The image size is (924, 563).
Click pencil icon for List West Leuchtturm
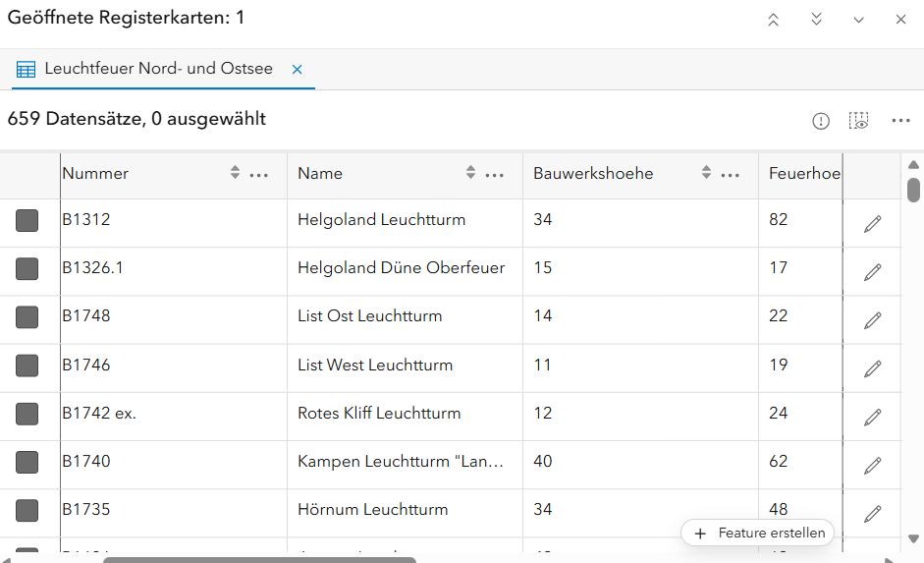click(872, 369)
